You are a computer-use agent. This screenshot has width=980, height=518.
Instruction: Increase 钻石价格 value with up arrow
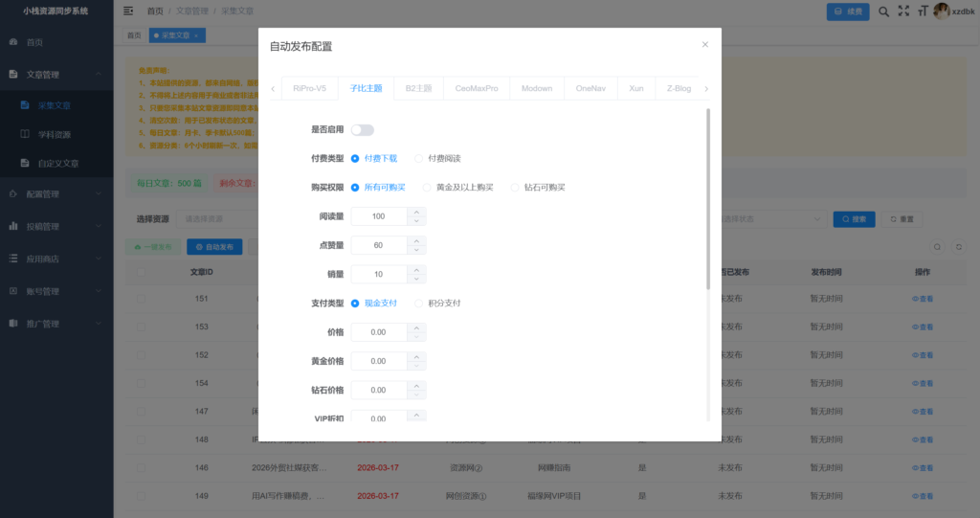(416, 385)
